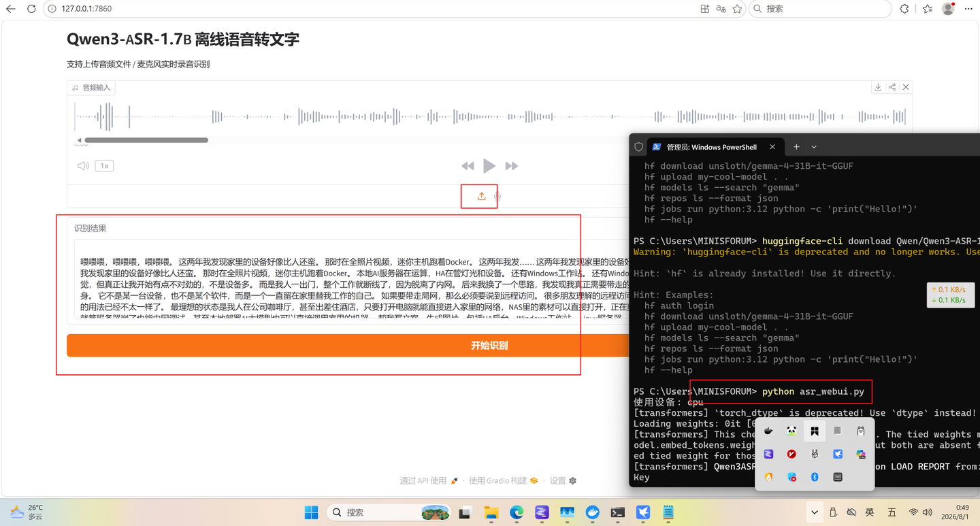Clear the loaded audio input
This screenshot has width=980, height=526.
pos(906,87)
